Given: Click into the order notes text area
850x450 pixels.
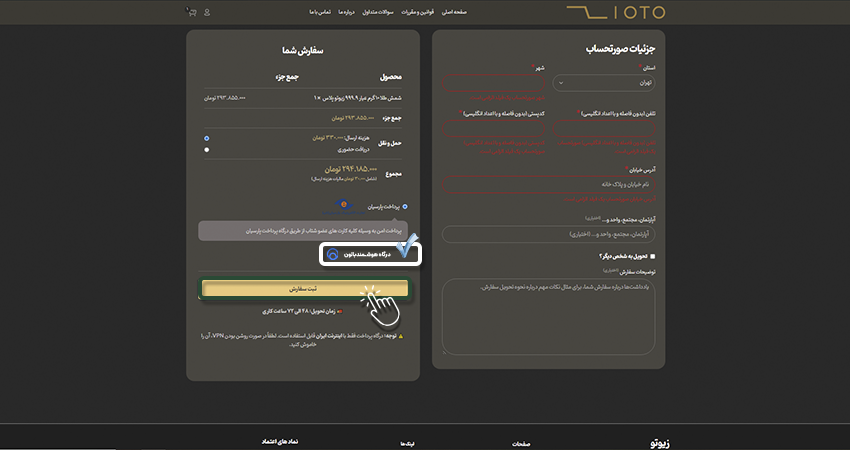Looking at the screenshot, I should (549, 317).
